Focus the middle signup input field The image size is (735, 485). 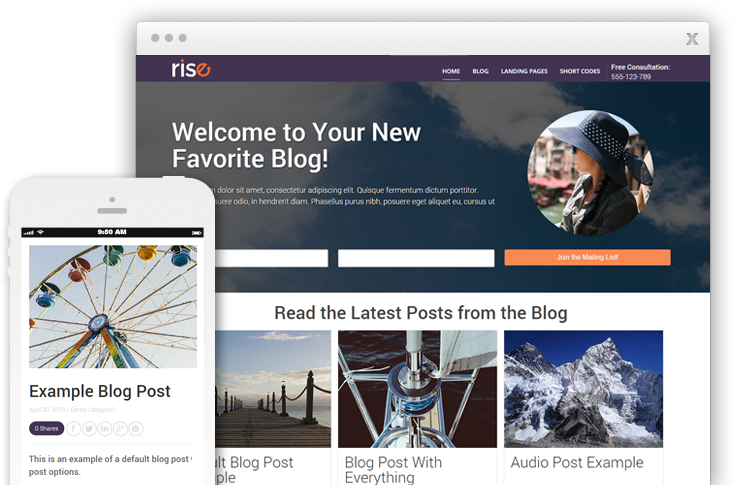[x=416, y=258]
